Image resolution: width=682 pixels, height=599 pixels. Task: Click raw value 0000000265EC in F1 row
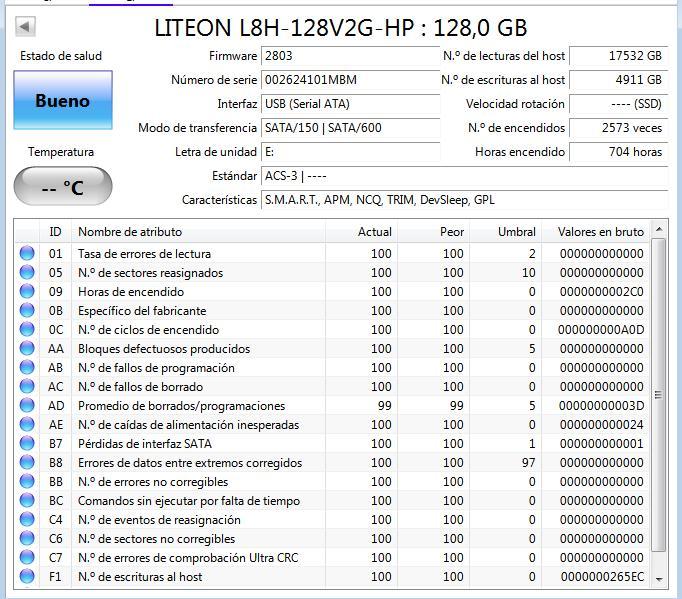(602, 577)
